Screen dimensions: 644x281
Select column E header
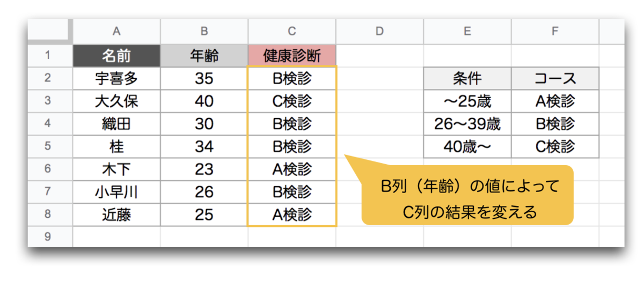tap(467, 32)
